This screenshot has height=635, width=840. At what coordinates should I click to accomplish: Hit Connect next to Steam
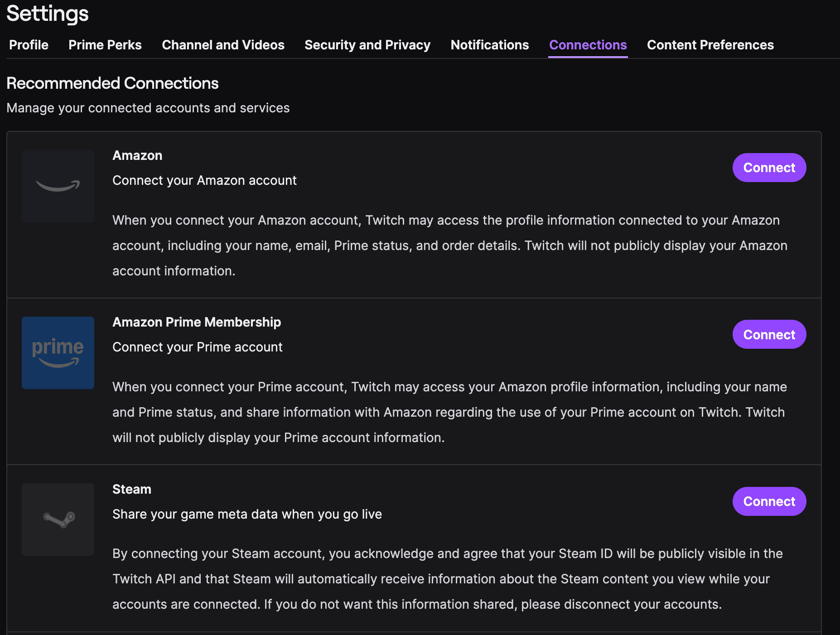(769, 501)
